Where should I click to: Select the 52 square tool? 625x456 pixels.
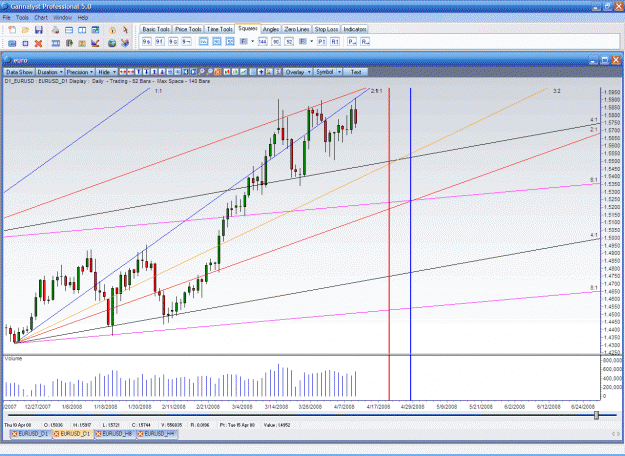289,41
